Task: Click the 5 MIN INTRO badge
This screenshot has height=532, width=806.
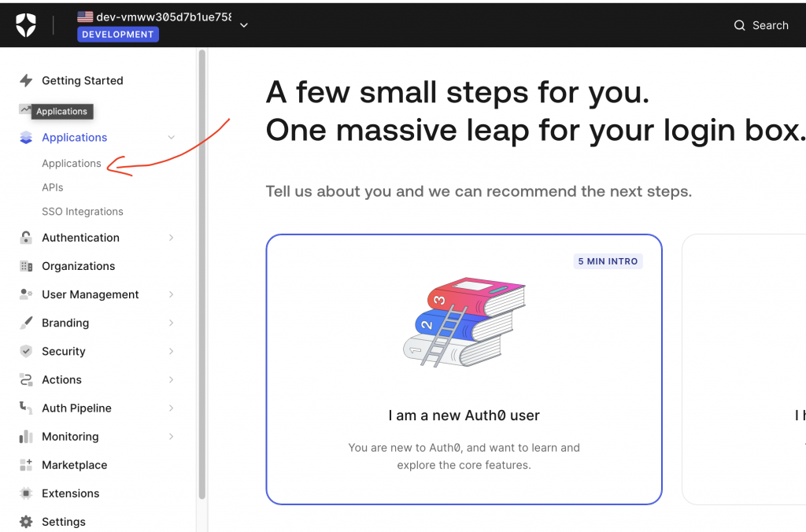Action: pos(608,261)
